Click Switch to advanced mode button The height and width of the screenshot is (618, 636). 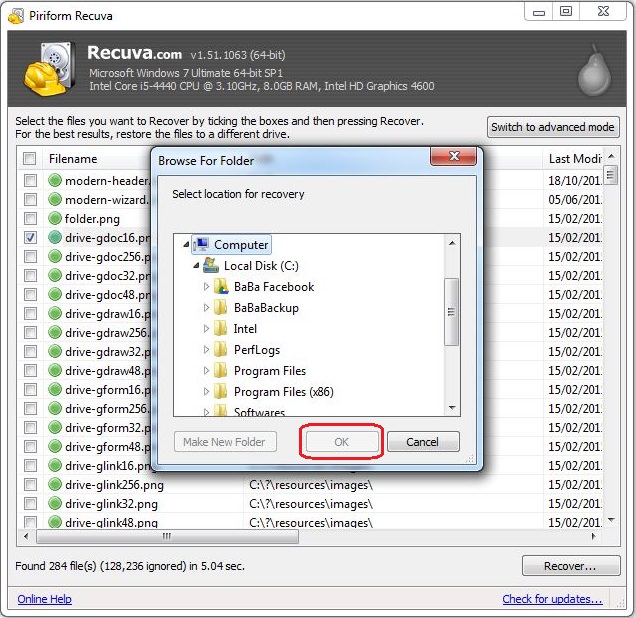(552, 127)
